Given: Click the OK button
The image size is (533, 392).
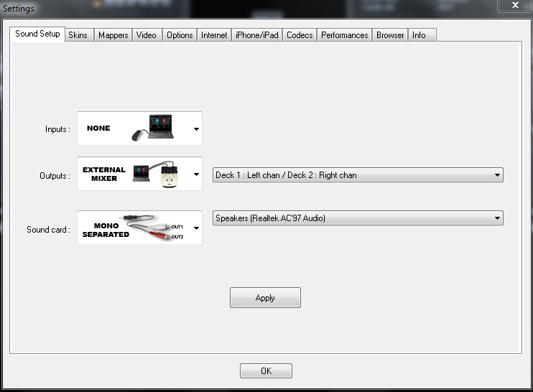Looking at the screenshot, I should [x=266, y=371].
